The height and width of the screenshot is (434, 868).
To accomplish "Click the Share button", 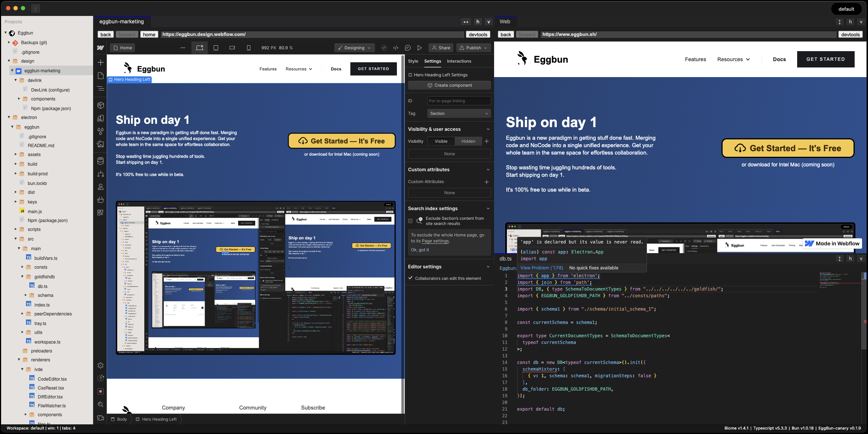I will tap(441, 48).
